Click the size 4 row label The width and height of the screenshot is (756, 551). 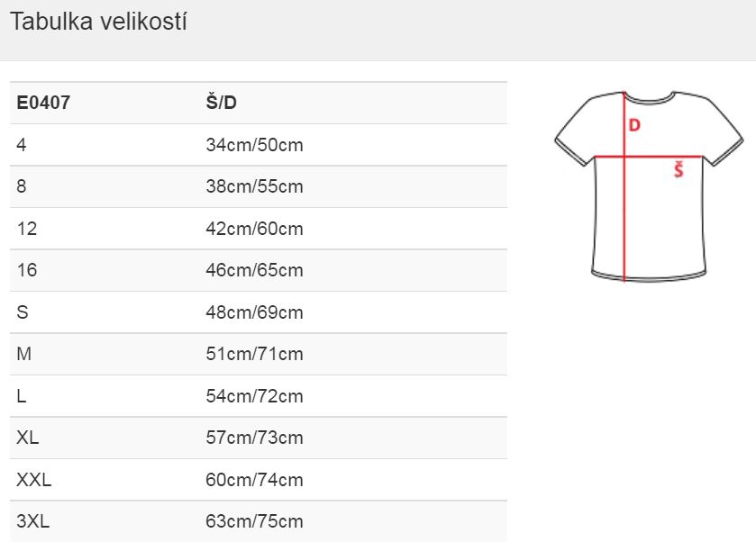pos(22,144)
